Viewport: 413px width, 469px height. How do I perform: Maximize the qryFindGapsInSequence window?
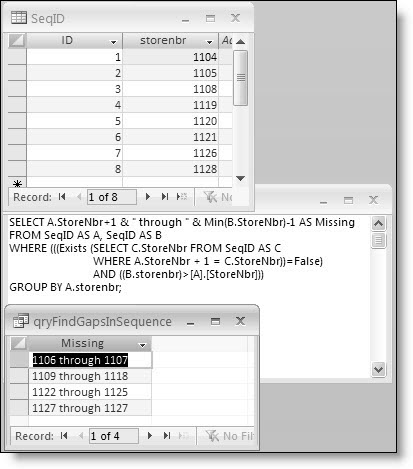(x=215, y=321)
